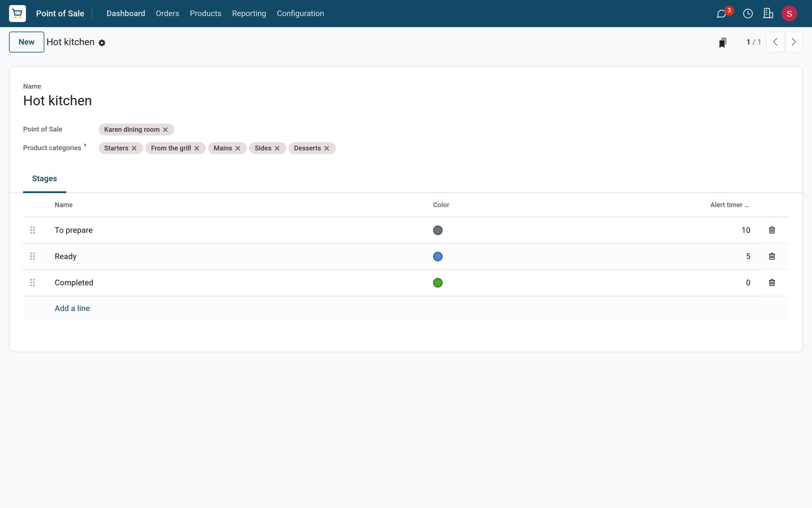Delete the To prepare stage
Viewport: 812px width, 508px height.
772,230
